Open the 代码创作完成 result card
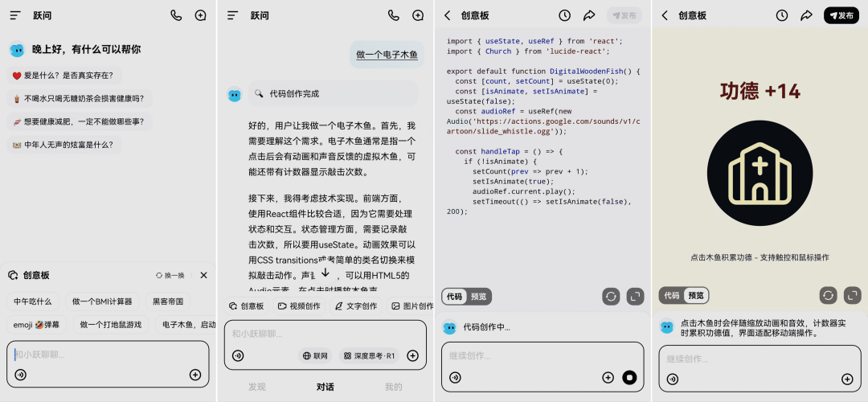Screen dimensions: 868x402 click(333, 93)
